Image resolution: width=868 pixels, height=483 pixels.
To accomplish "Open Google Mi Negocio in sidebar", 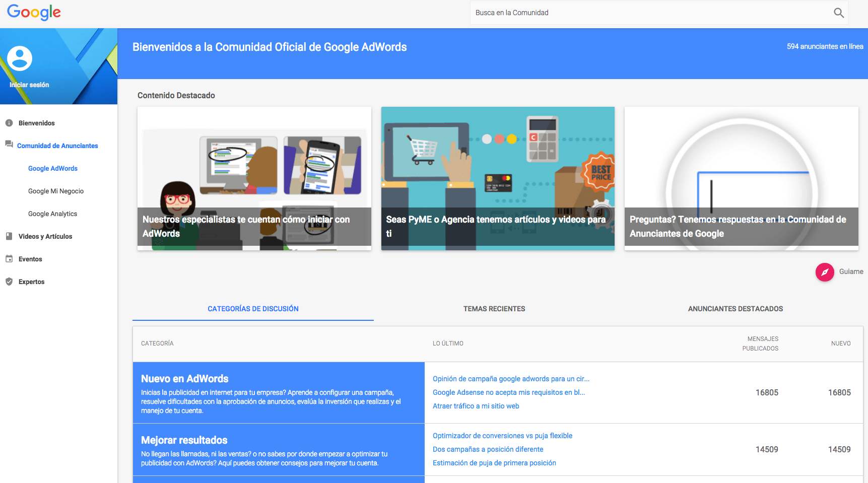I will tap(56, 191).
